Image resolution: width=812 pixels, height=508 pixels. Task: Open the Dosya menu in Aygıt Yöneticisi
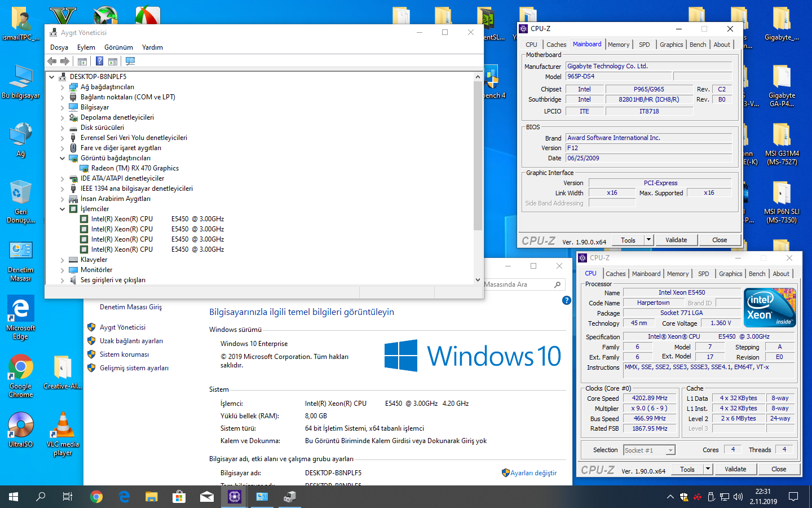(59, 47)
